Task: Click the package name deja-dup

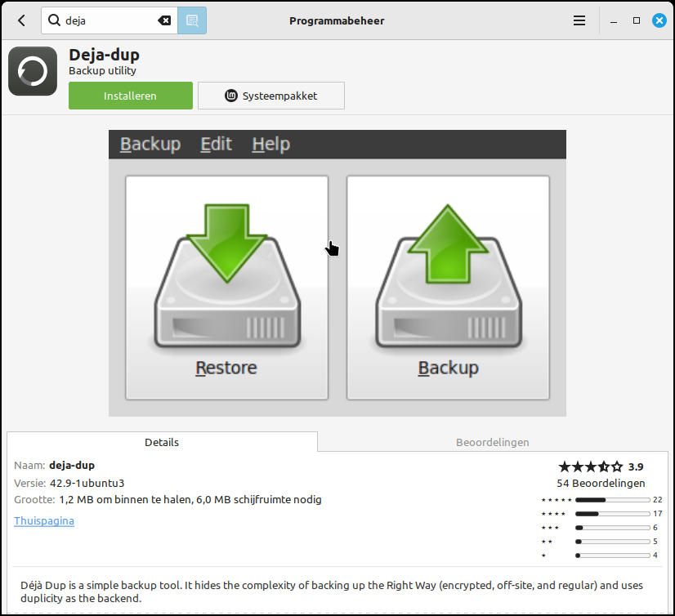Action: (72, 466)
